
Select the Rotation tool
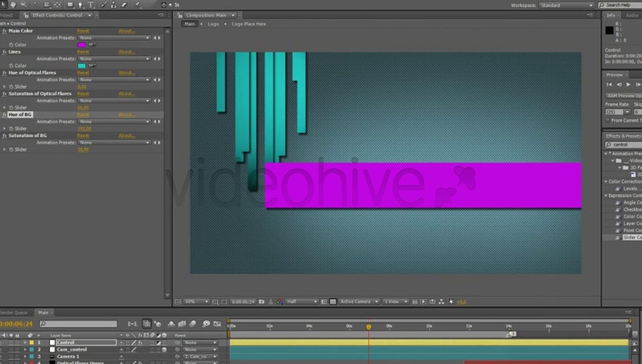pyautogui.click(x=37, y=5)
